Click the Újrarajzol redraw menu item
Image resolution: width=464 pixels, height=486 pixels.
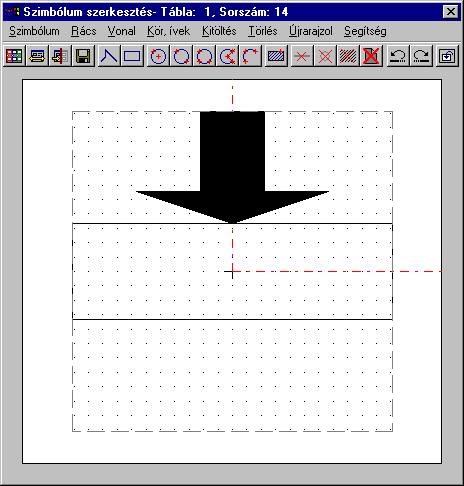click(x=311, y=31)
